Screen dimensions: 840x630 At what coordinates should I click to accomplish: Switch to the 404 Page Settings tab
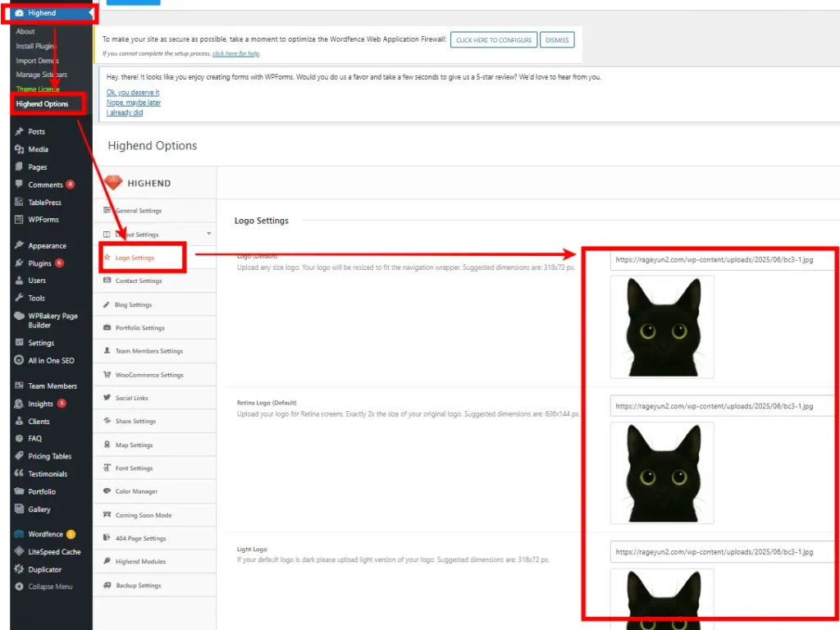coord(155,538)
